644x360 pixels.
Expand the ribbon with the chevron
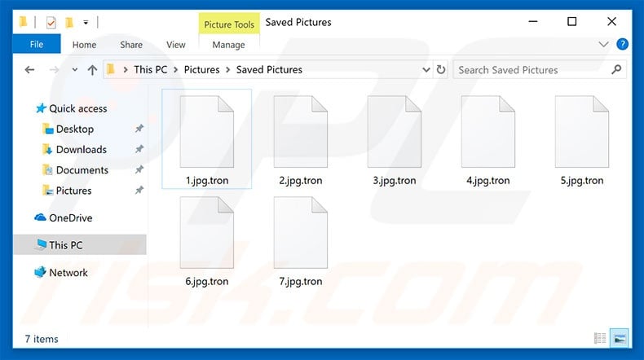pyautogui.click(x=603, y=44)
